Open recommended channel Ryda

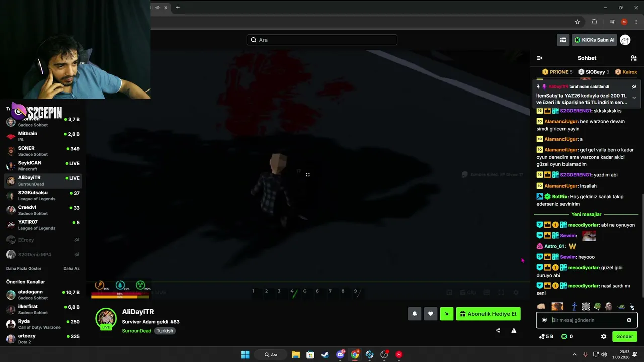(x=43, y=324)
